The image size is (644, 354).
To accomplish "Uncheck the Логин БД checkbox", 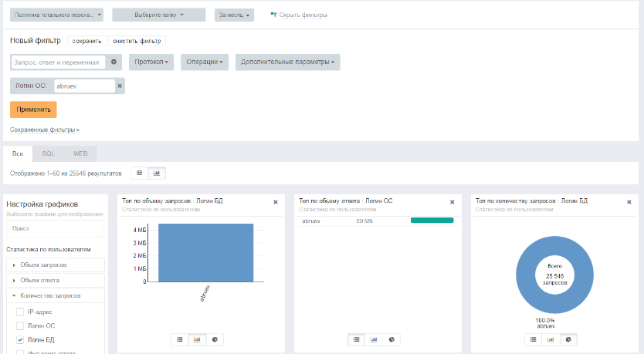I will click(20, 339).
